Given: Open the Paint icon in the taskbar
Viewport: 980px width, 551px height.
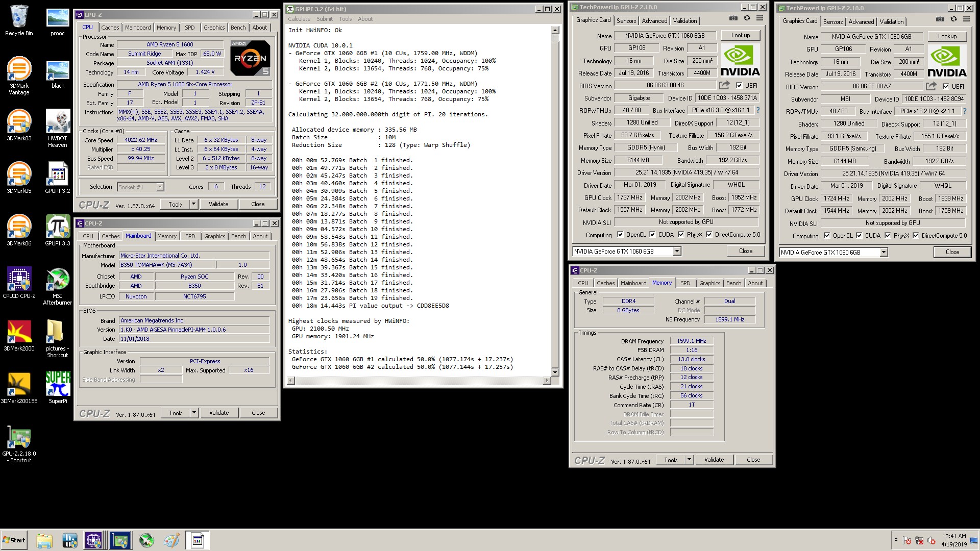Looking at the screenshot, I should tap(171, 540).
